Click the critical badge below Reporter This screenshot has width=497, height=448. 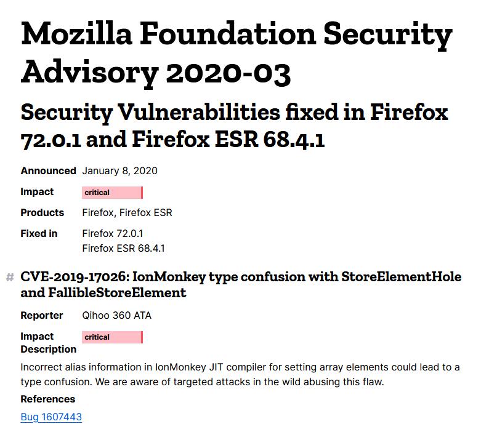point(112,337)
